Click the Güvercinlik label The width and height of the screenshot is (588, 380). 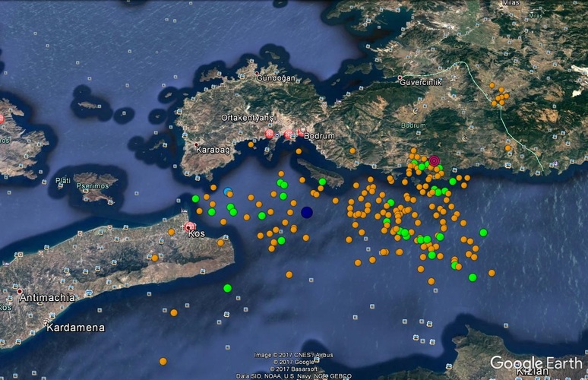[421, 82]
